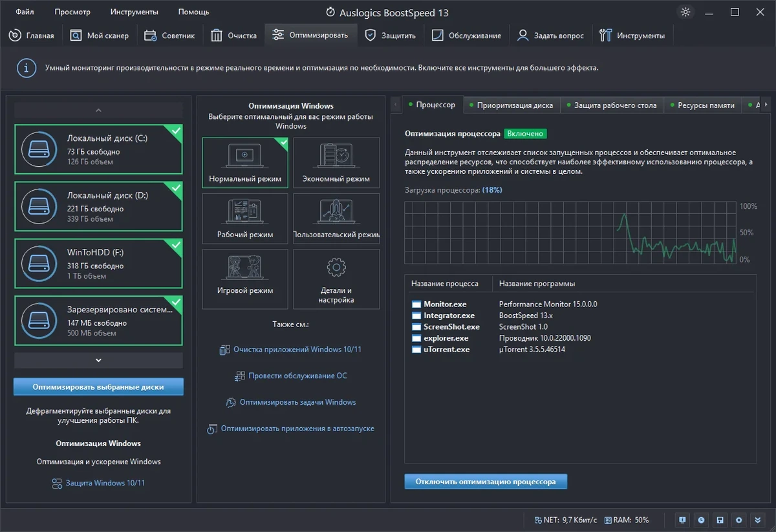The image size is (776, 532).
Task: Click the up chevron above the disk list
Action: point(98,111)
